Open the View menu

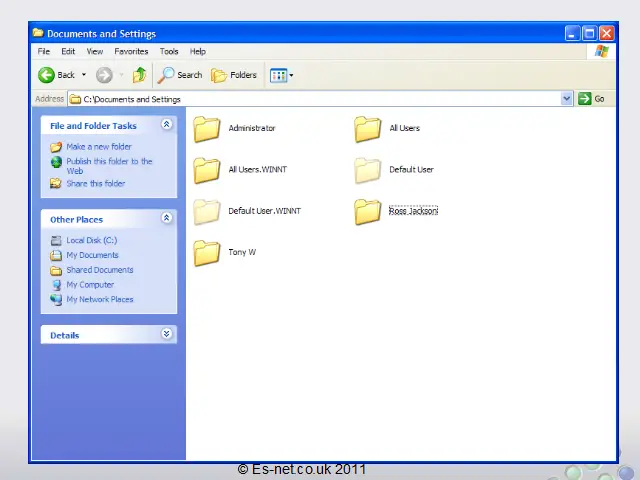pyautogui.click(x=95, y=51)
